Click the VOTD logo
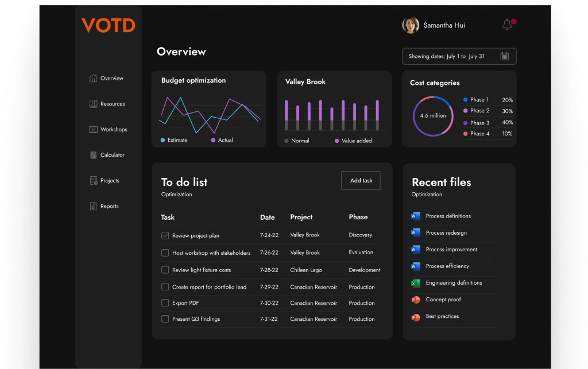This screenshot has width=588, height=369. click(x=109, y=25)
